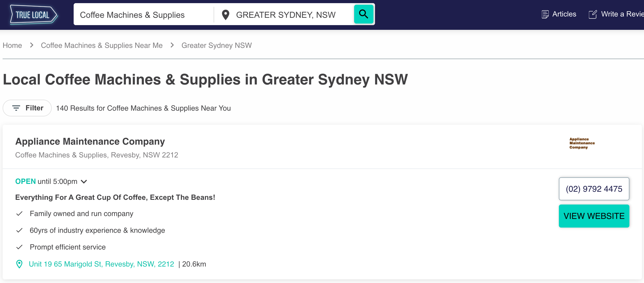Click the Appliance Maintenance Company logo thumbnail
Viewport: 644px width, 283px height.
click(x=582, y=143)
